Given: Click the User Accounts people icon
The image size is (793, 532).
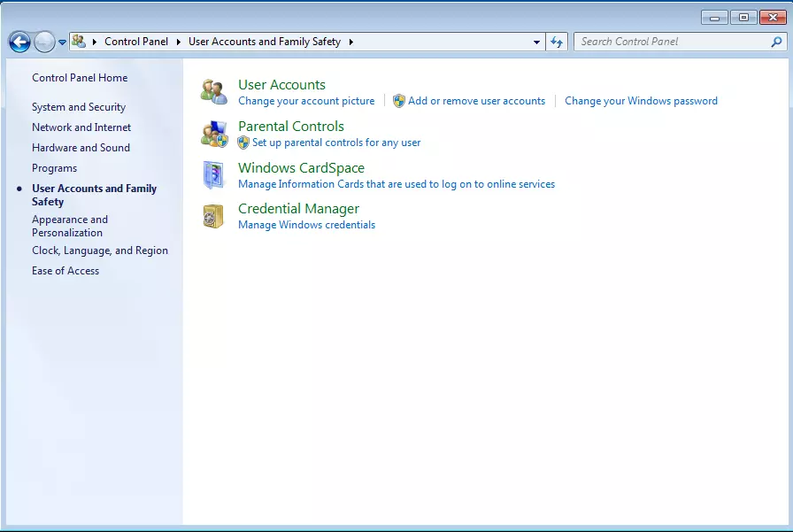Looking at the screenshot, I should tap(214, 91).
